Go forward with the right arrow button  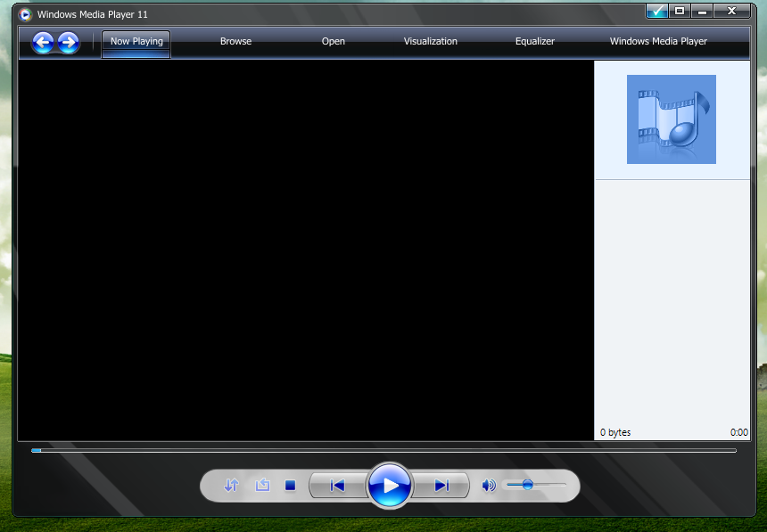68,42
